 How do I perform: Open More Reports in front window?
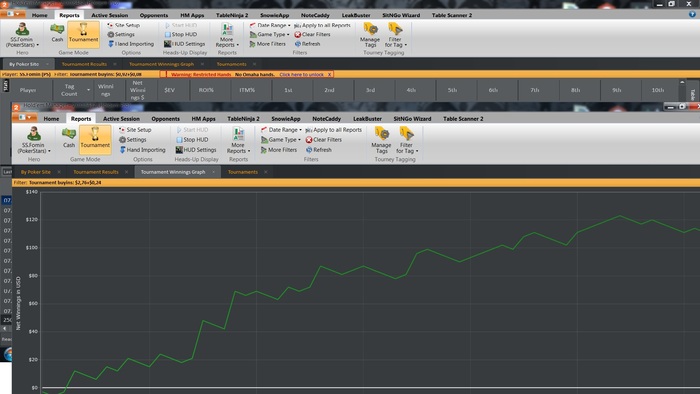(x=238, y=140)
